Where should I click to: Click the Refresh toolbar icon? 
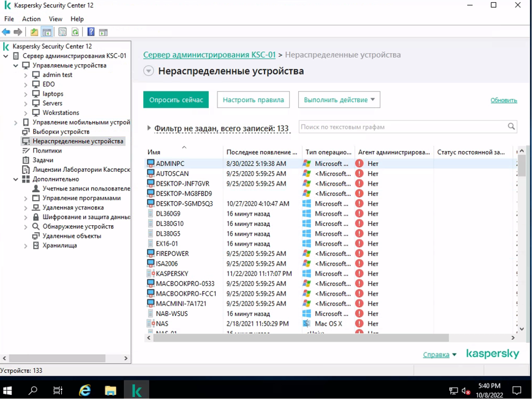point(75,32)
